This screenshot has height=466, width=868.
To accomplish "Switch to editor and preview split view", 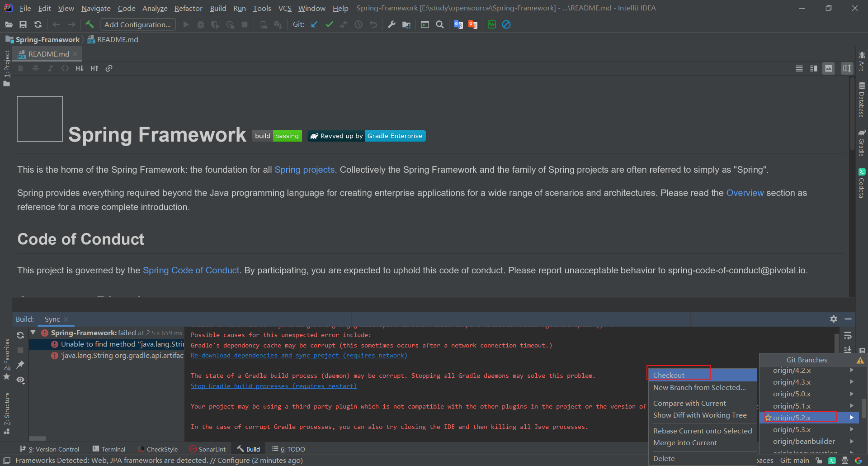I will click(814, 68).
